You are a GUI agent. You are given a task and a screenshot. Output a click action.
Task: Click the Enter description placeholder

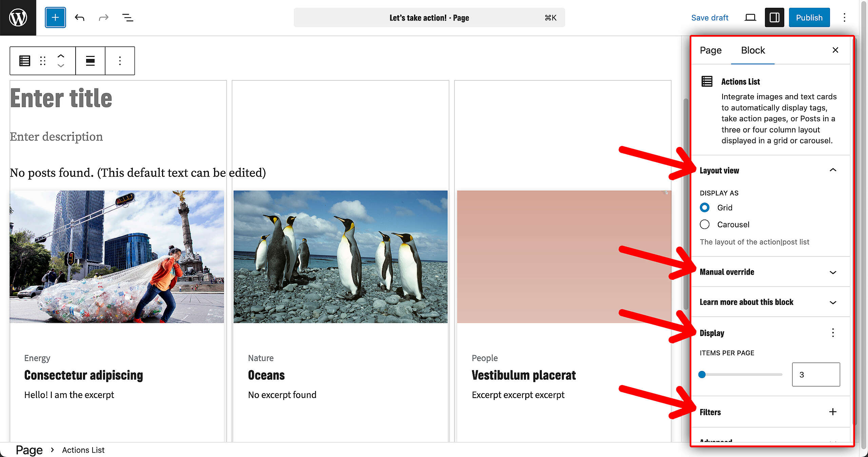pyautogui.click(x=56, y=137)
